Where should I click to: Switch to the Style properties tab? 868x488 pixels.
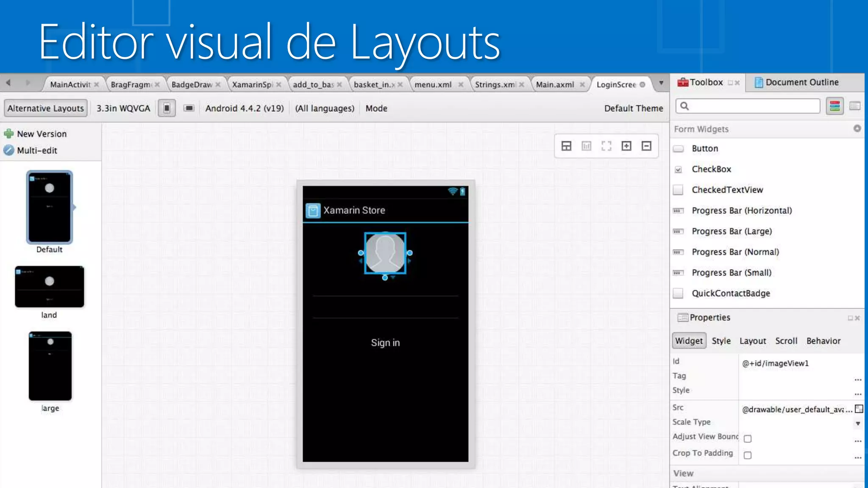721,341
